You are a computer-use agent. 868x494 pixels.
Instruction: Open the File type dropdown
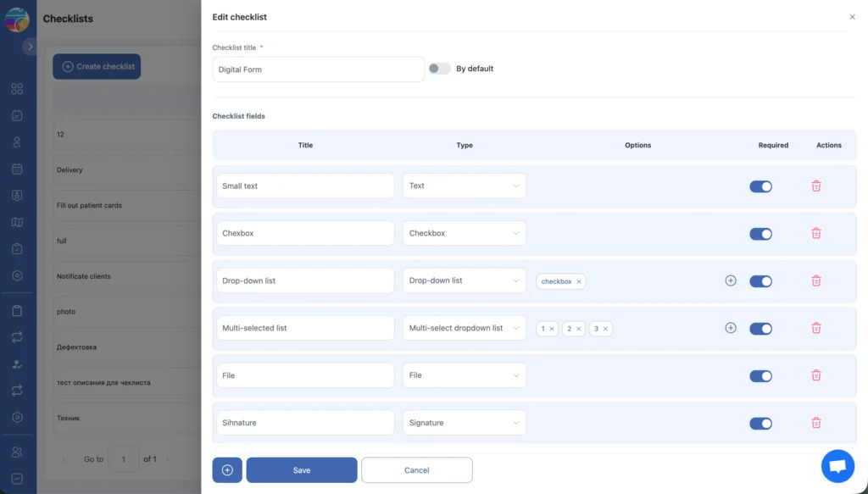click(x=464, y=375)
